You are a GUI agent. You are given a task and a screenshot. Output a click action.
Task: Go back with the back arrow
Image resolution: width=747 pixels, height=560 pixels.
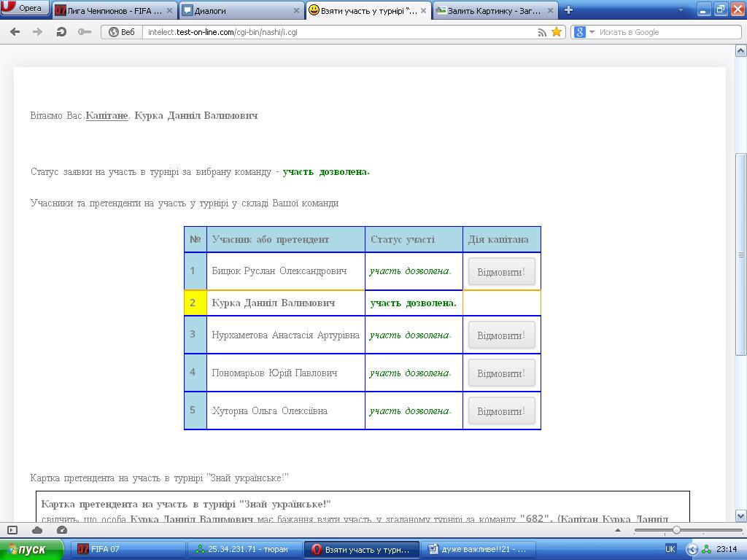15,32
